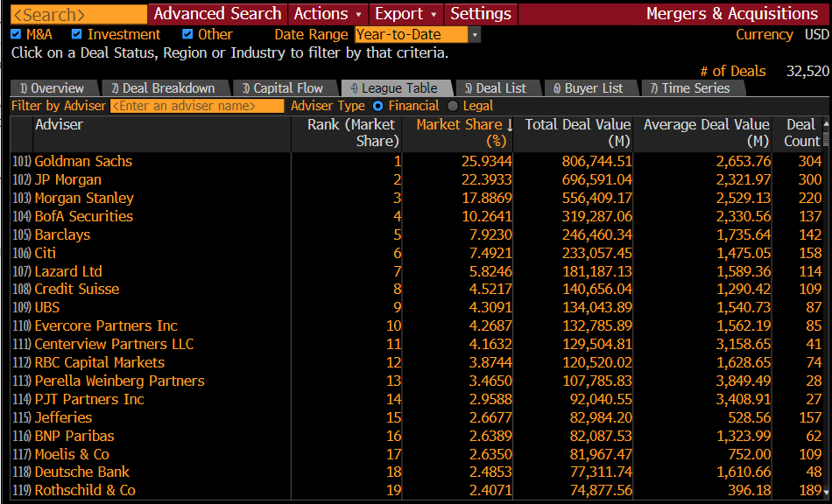This screenshot has width=832, height=504.
Task: Select the League Table tab
Action: coord(396,88)
